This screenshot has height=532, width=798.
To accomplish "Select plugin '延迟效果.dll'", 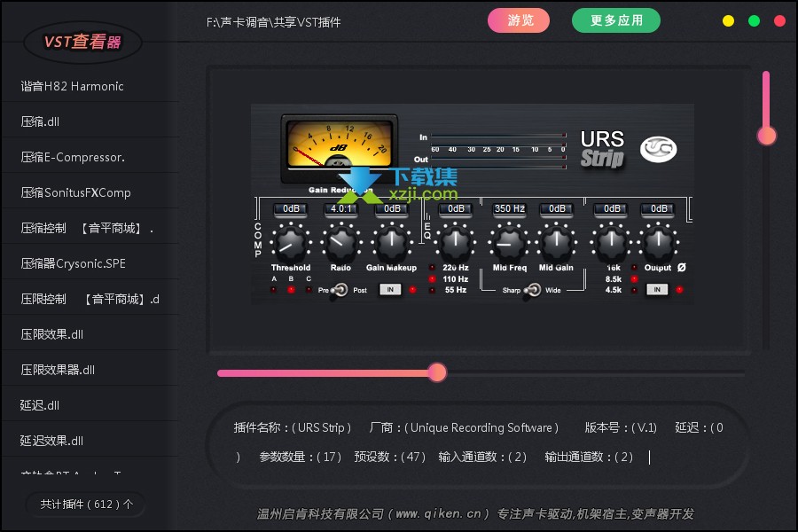I will (x=90, y=441).
